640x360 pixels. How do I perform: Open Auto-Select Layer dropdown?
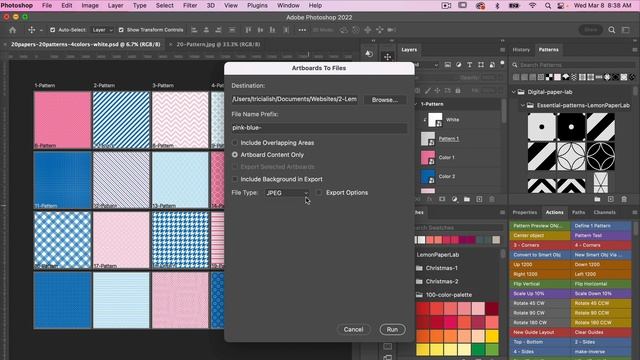(102, 30)
